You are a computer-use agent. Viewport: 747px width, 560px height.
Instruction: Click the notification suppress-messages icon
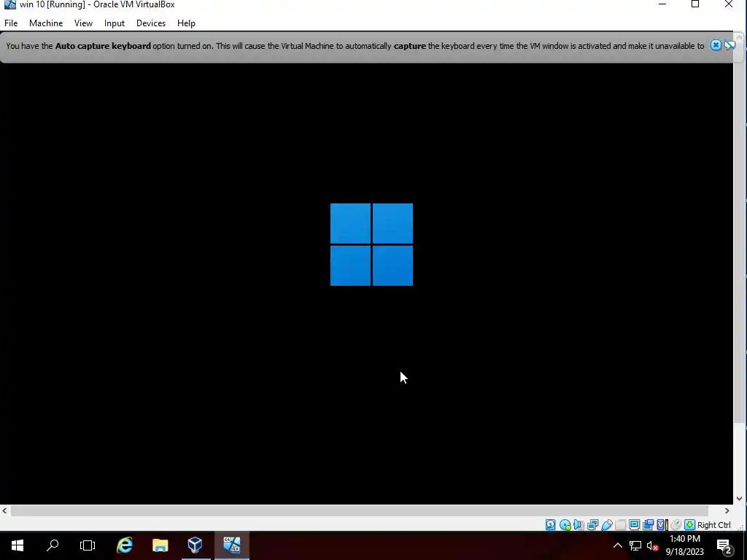coord(729,45)
